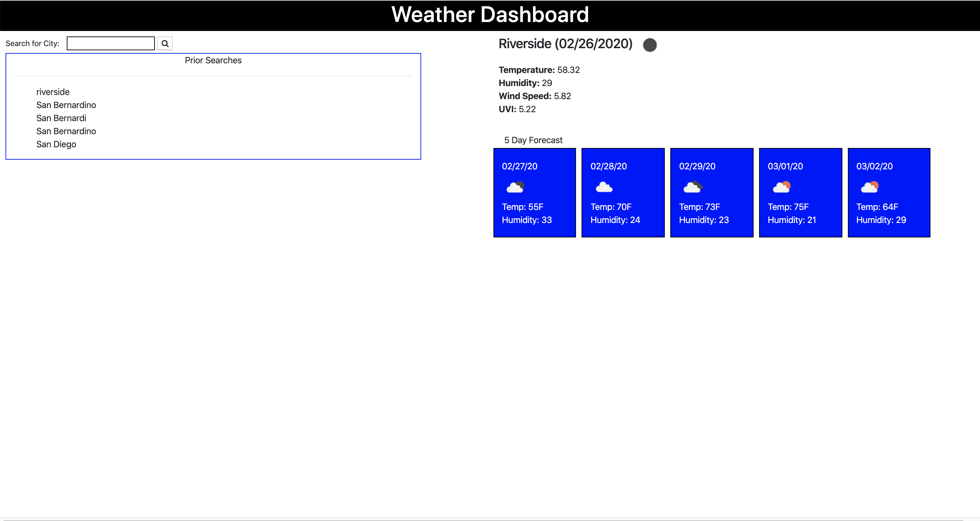This screenshot has height=521, width=980.
Task: Click Humidity: 21 on forecast card
Action: pyautogui.click(x=792, y=220)
